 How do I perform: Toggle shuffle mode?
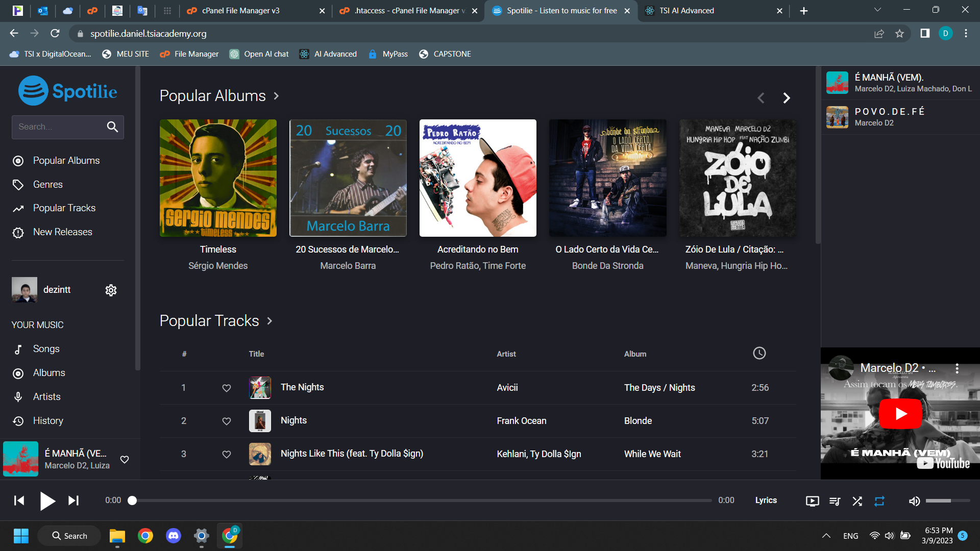(857, 501)
